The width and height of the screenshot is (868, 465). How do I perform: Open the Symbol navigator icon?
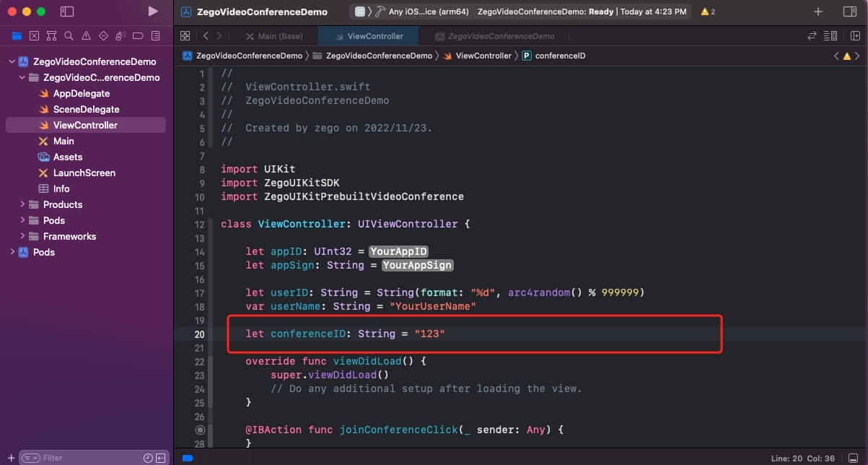tap(51, 35)
